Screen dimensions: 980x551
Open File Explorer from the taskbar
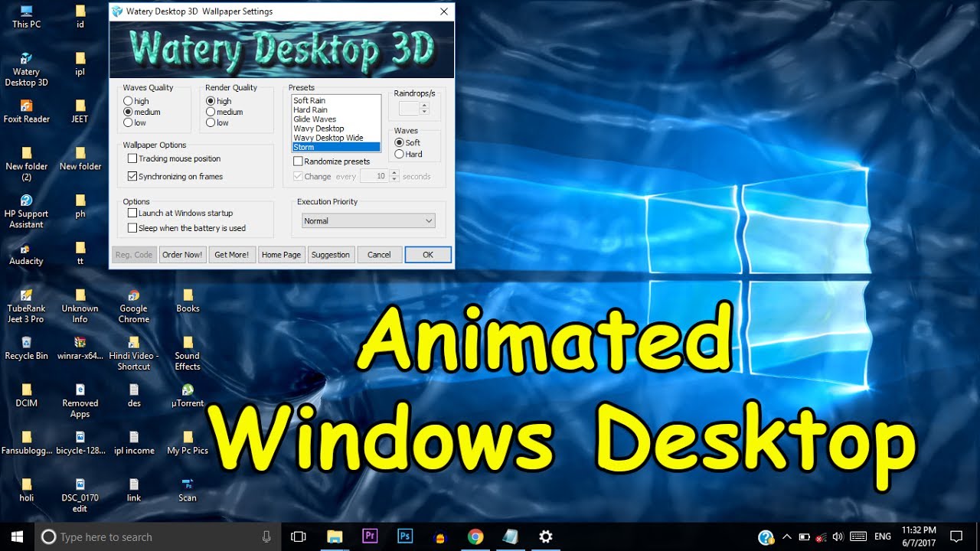point(335,536)
